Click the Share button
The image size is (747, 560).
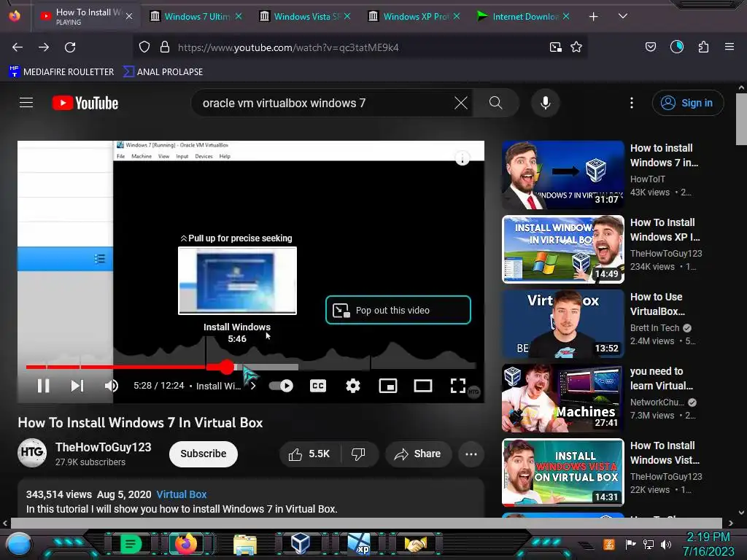point(418,454)
